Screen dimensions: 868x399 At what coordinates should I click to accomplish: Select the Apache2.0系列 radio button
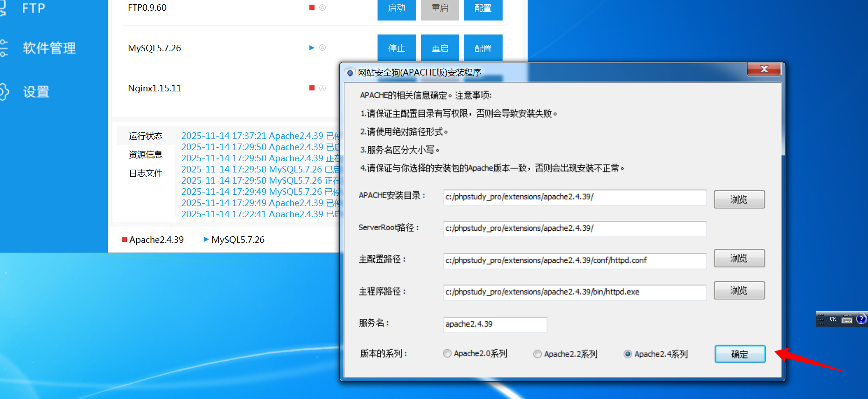click(x=447, y=354)
